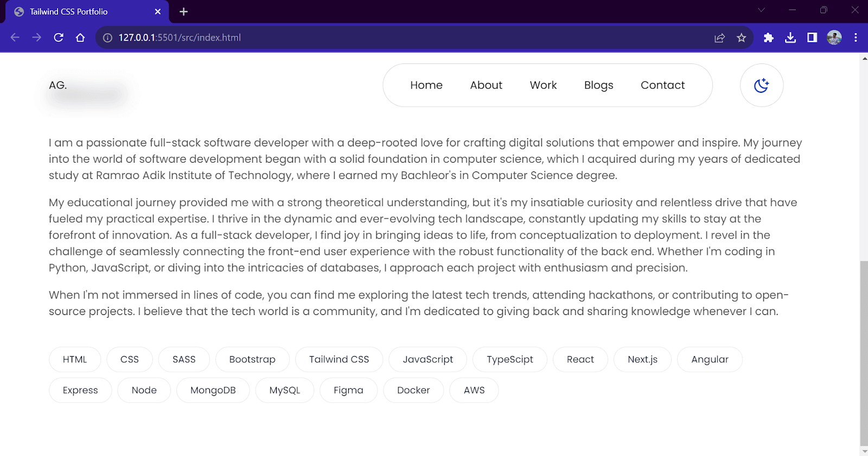The width and height of the screenshot is (868, 456).
Task: Click the paragraph starting 'My educational journey'
Action: [x=423, y=235]
